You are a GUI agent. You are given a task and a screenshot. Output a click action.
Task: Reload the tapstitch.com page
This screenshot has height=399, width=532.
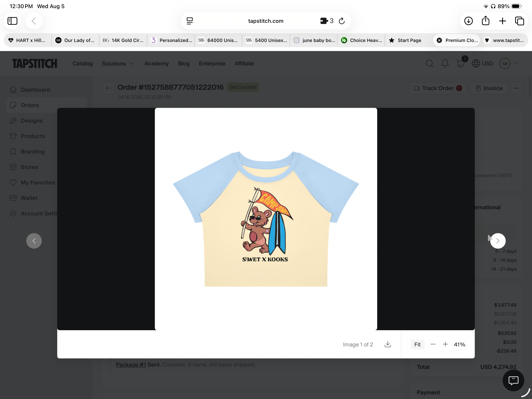point(342,21)
